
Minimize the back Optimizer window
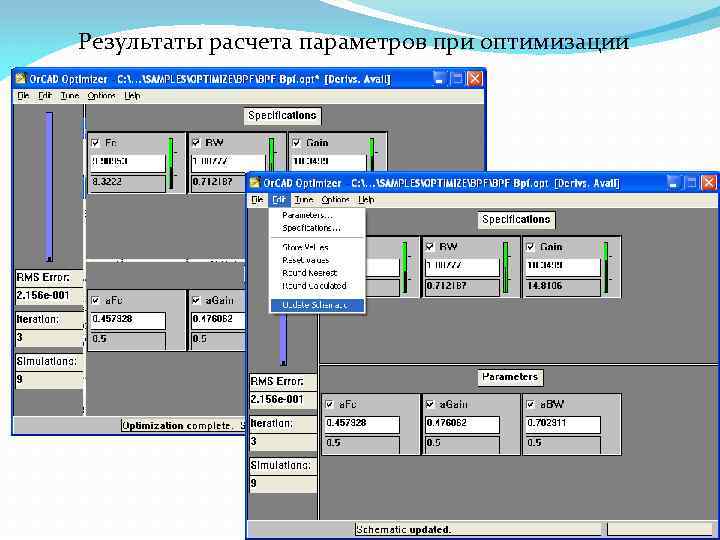point(439,79)
